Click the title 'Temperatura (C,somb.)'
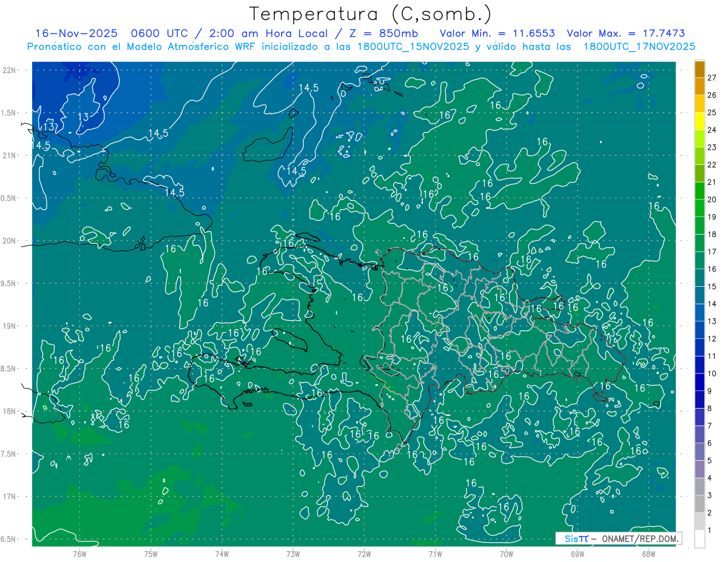728x562 pixels. (371, 14)
